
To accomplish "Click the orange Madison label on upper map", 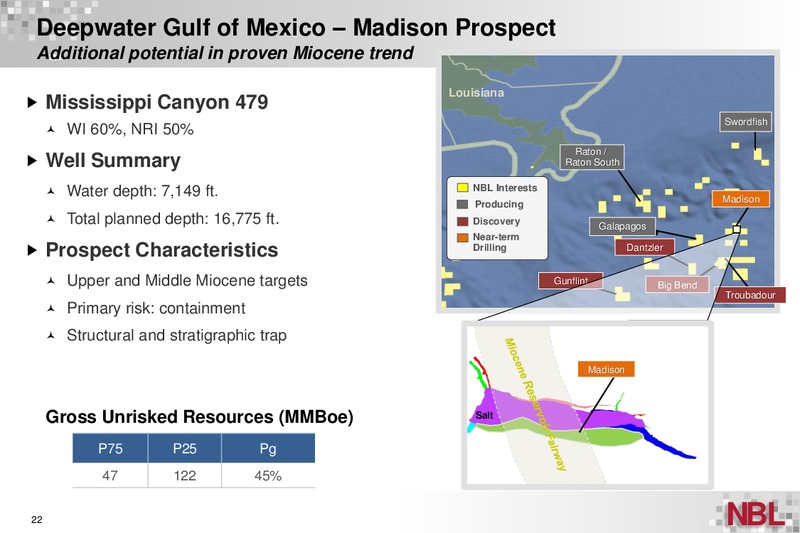I will click(740, 199).
